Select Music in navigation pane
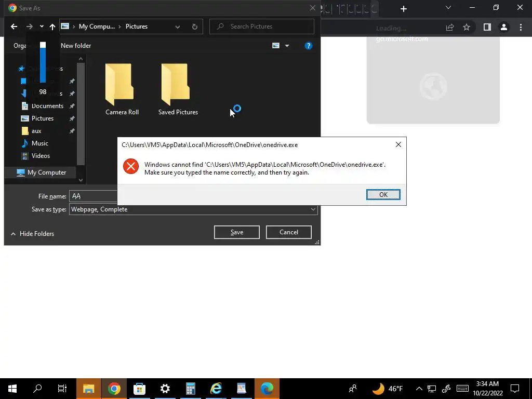The width and height of the screenshot is (532, 399). (39, 143)
